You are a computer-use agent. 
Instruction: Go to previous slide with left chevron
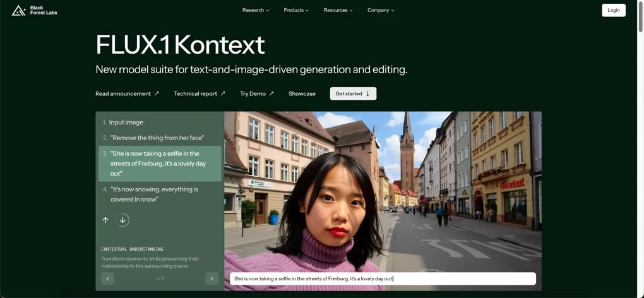[107, 278]
